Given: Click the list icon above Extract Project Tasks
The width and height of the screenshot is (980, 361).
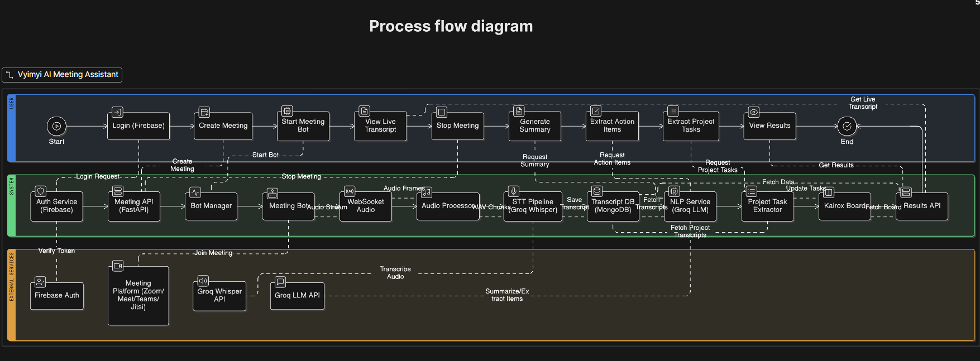Looking at the screenshot, I should (x=673, y=111).
